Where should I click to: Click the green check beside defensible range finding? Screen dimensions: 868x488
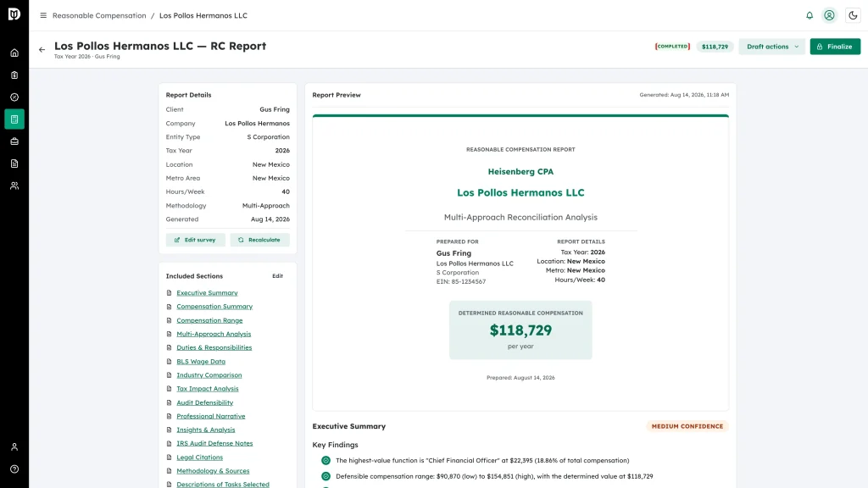(325, 476)
